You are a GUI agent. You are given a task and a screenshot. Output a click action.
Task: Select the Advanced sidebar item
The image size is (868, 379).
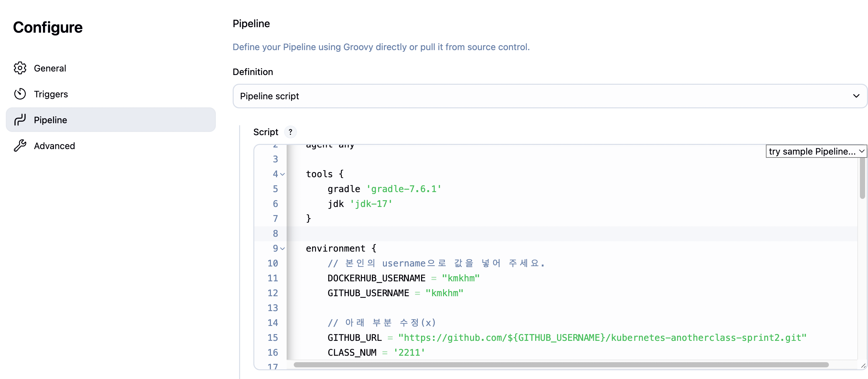point(54,146)
